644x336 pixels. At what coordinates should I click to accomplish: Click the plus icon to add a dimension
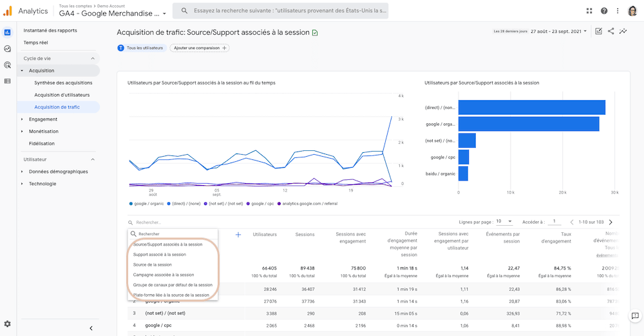(x=238, y=235)
